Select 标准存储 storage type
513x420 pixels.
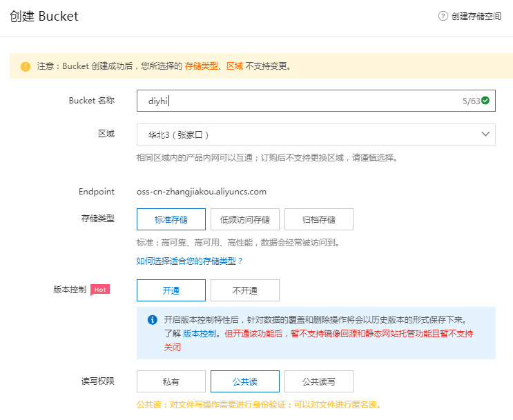[x=171, y=219]
